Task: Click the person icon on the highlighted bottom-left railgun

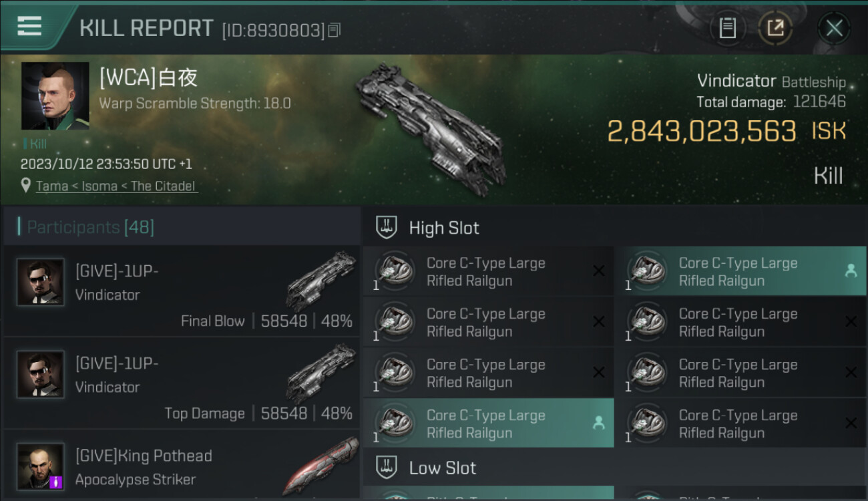Action: (x=598, y=423)
